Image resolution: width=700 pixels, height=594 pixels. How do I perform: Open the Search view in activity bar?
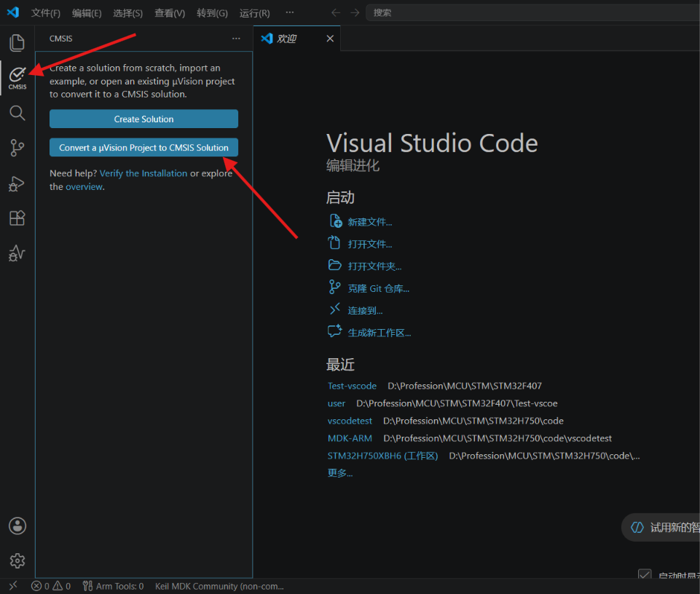point(17,113)
